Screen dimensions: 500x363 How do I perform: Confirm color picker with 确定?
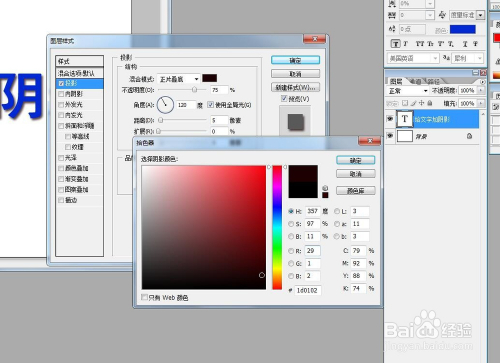(356, 160)
